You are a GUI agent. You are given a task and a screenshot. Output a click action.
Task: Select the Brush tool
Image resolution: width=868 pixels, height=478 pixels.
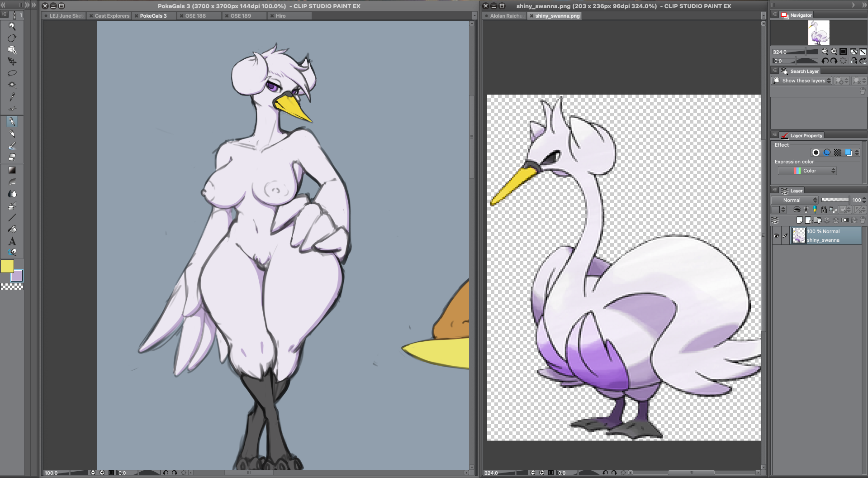point(12,145)
